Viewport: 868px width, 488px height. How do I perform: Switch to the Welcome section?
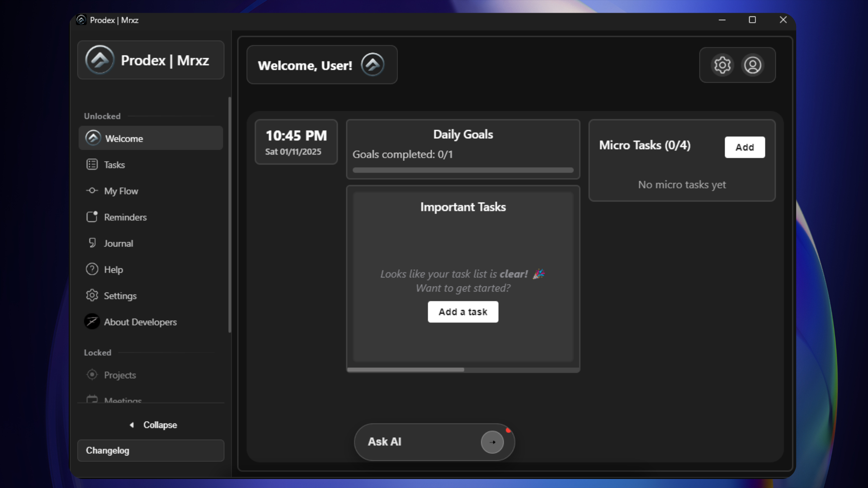123,138
